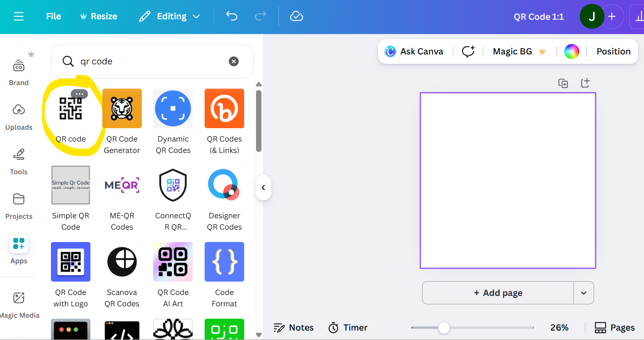Open the hamburger main menu
The height and width of the screenshot is (340, 644).
(x=19, y=16)
